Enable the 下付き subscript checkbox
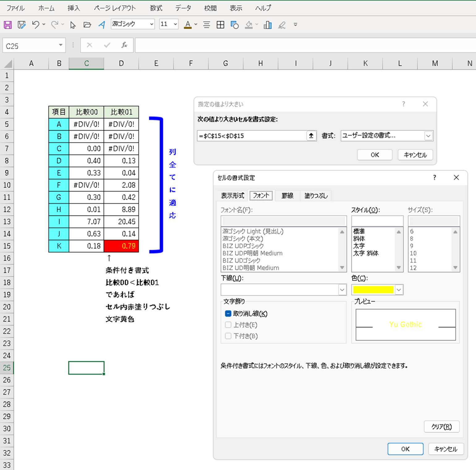 point(228,336)
